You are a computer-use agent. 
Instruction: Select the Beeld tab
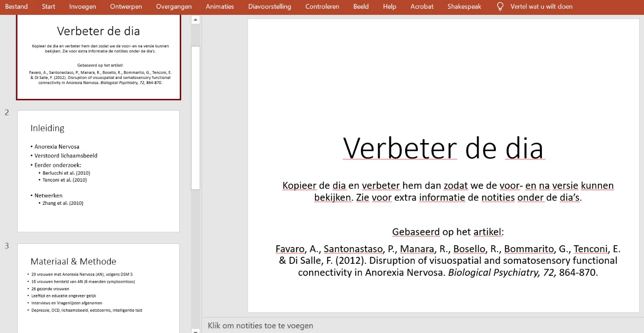tap(361, 7)
